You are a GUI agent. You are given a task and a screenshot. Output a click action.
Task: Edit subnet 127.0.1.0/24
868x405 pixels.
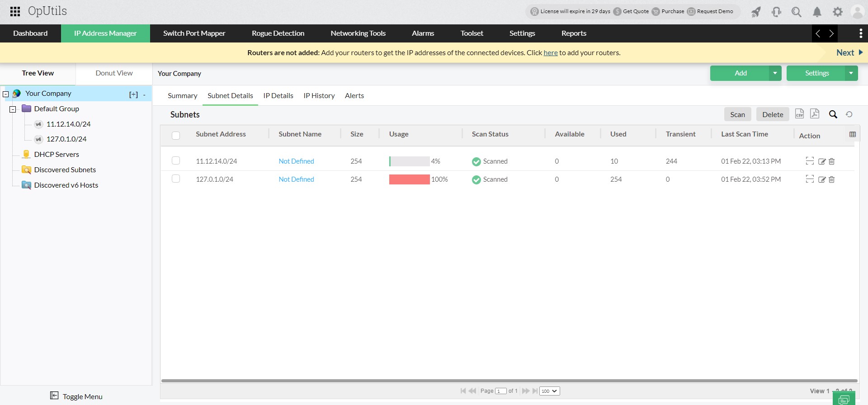[822, 179]
